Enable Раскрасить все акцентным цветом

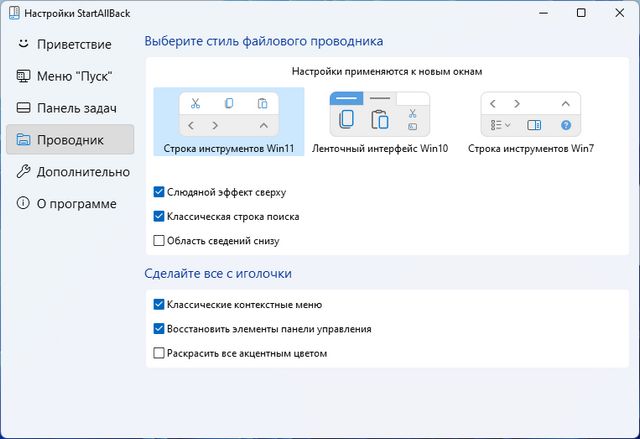[159, 353]
